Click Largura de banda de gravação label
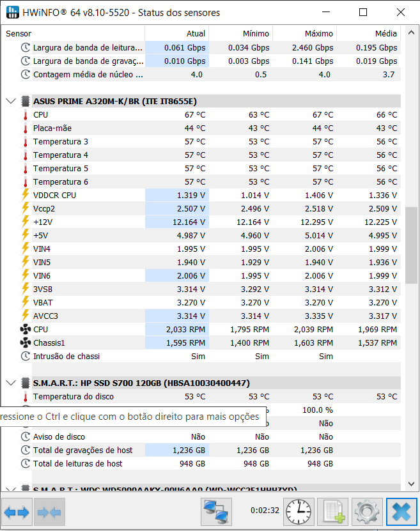The height and width of the screenshot is (531, 420). coord(88,61)
